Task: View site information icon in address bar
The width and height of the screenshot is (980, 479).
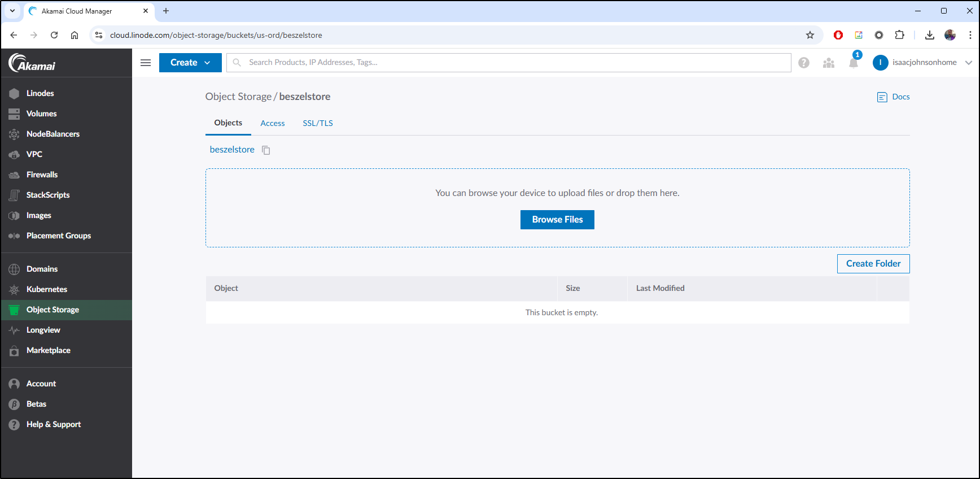Action: click(99, 35)
